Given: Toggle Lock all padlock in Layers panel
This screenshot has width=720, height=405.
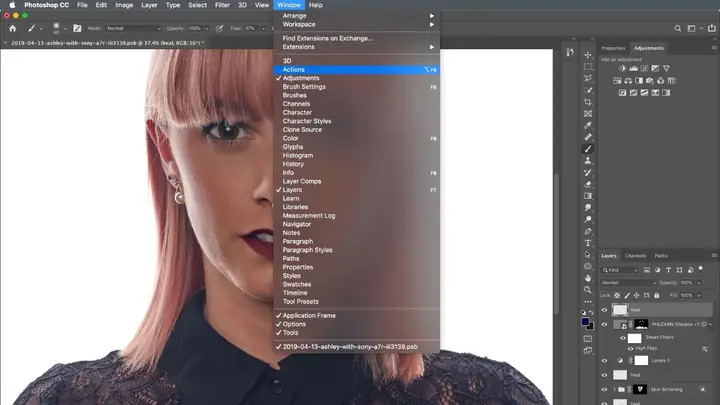Looking at the screenshot, I should click(657, 295).
